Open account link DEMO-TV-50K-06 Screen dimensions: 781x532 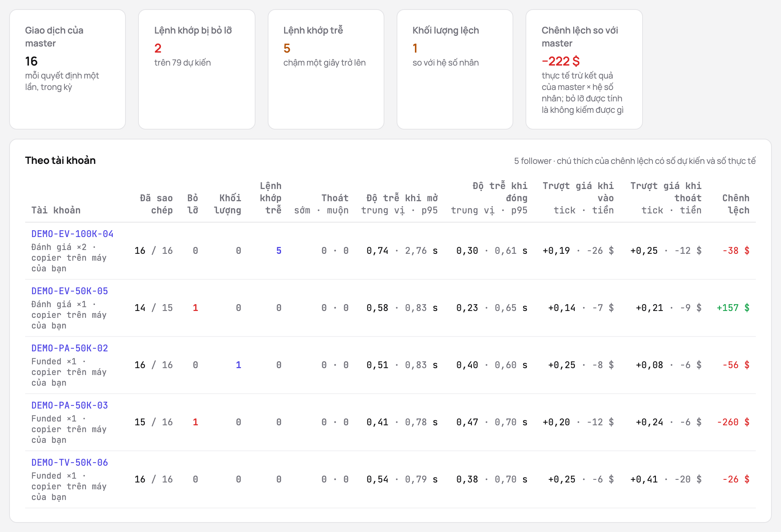(x=70, y=463)
